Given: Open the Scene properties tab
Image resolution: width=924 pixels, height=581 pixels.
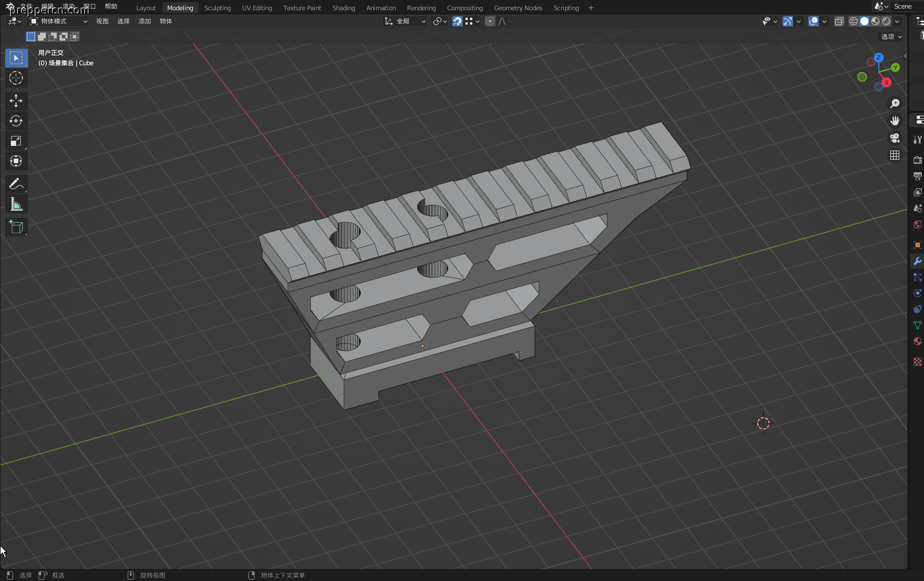Looking at the screenshot, I should [918, 208].
